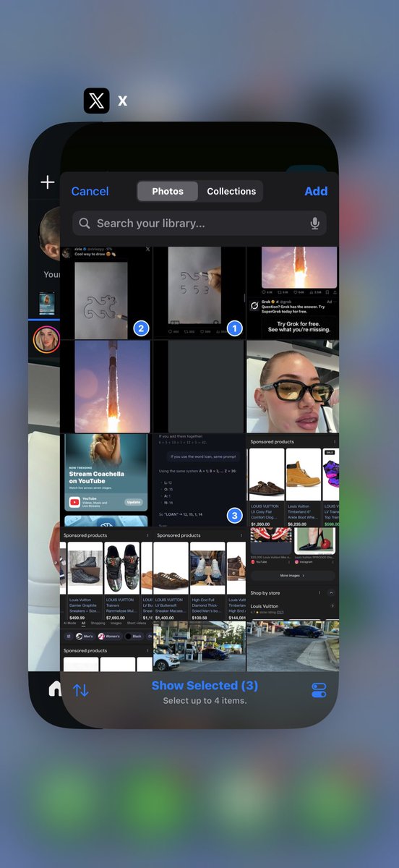Select the $499.99 sneakers sponsored products screenshot
399x868 pixels.
(x=106, y=573)
